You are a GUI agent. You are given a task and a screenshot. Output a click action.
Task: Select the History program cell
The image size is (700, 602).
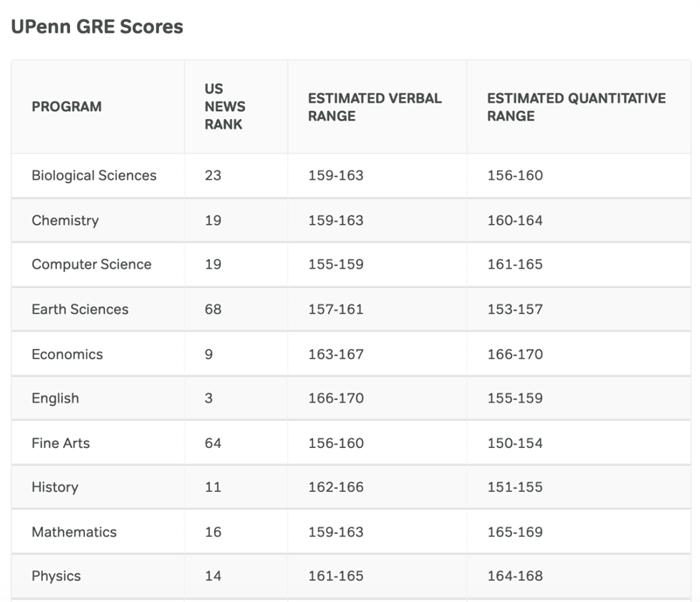click(54, 487)
